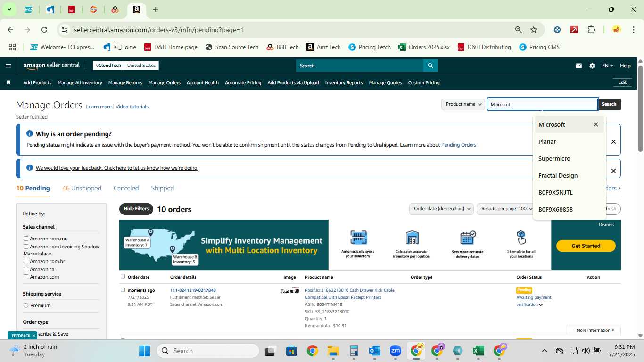
Task: Open the Chrome extensions puzzle icon
Action: click(591, 30)
